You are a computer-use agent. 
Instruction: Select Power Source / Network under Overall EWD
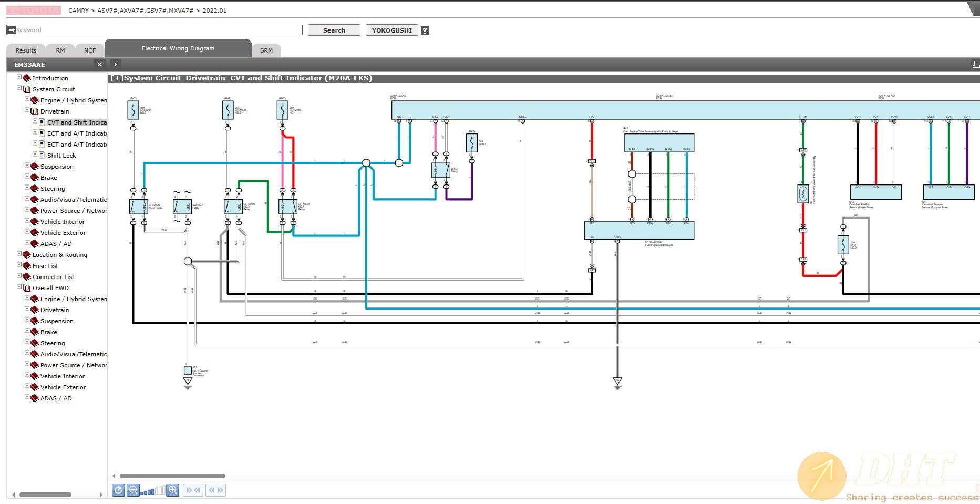[74, 365]
